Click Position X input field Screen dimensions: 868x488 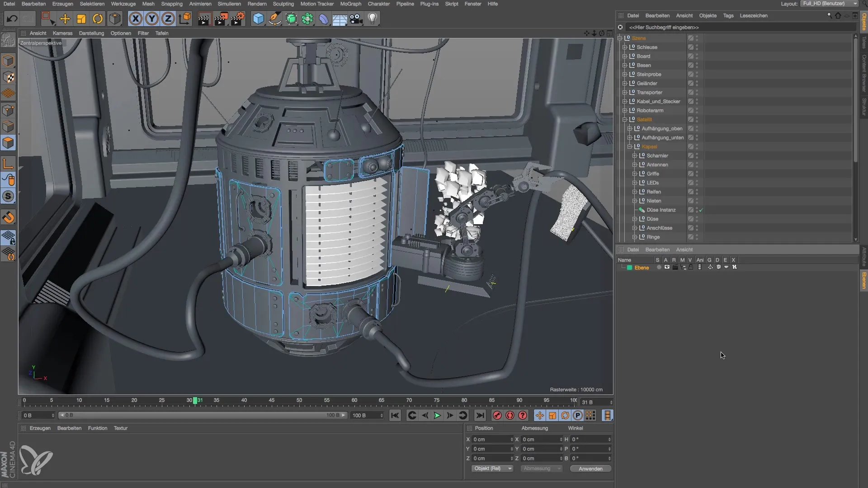coord(492,439)
